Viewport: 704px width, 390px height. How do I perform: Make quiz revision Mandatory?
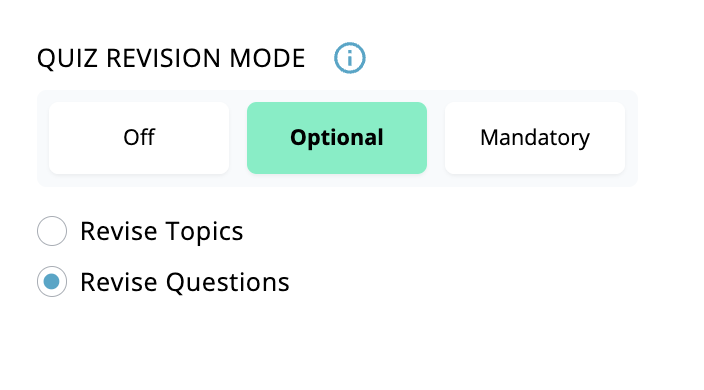(x=535, y=138)
